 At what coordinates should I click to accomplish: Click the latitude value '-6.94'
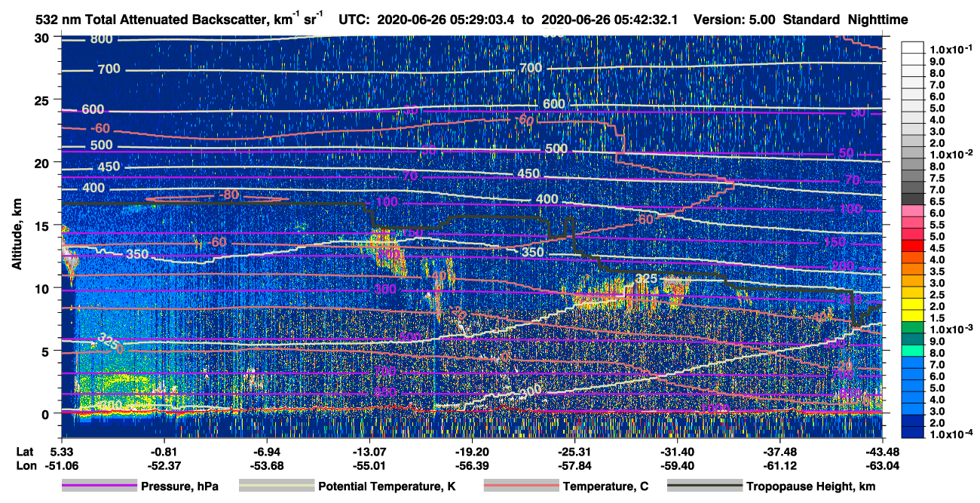pyautogui.click(x=266, y=451)
